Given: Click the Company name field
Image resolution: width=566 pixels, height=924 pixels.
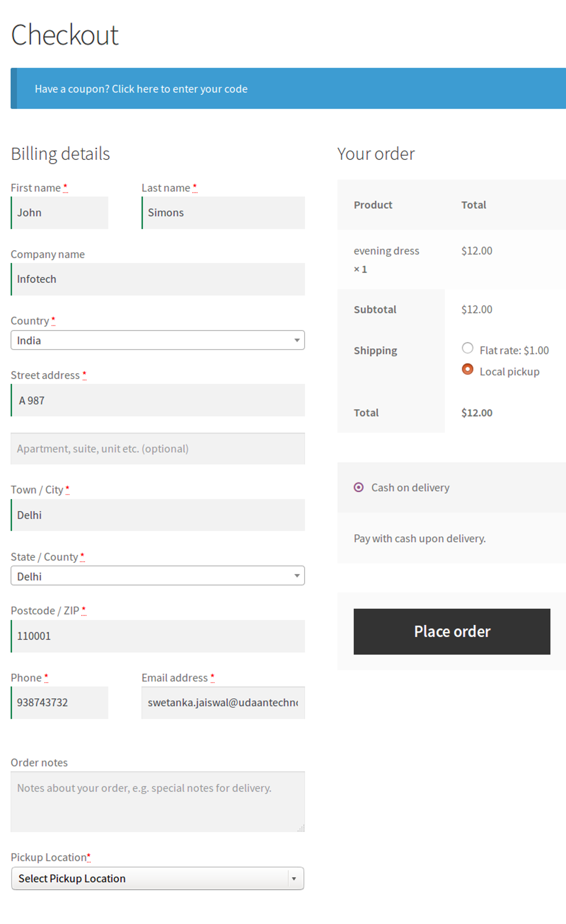Looking at the screenshot, I should 158,280.
